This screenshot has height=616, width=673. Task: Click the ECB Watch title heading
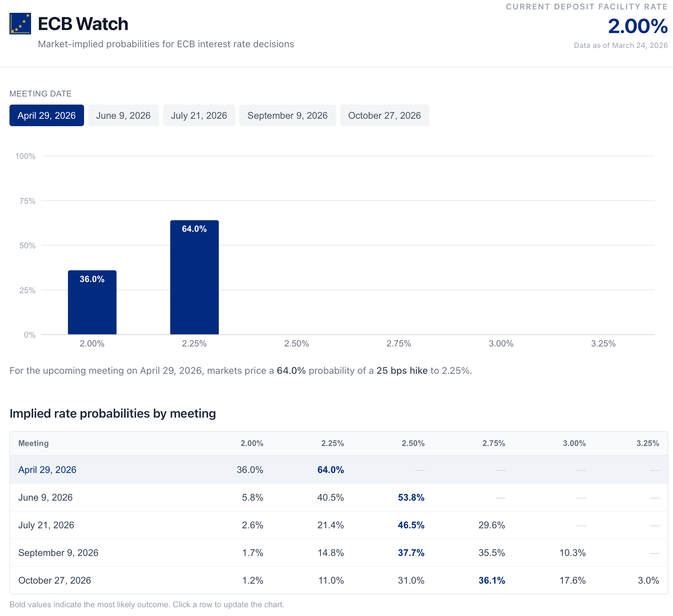tap(83, 24)
